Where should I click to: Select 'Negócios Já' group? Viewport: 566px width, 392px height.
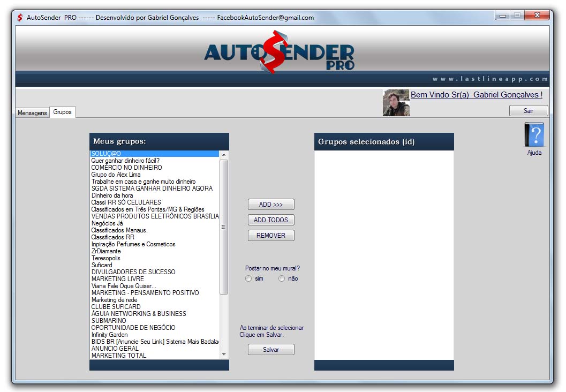[x=155, y=223]
